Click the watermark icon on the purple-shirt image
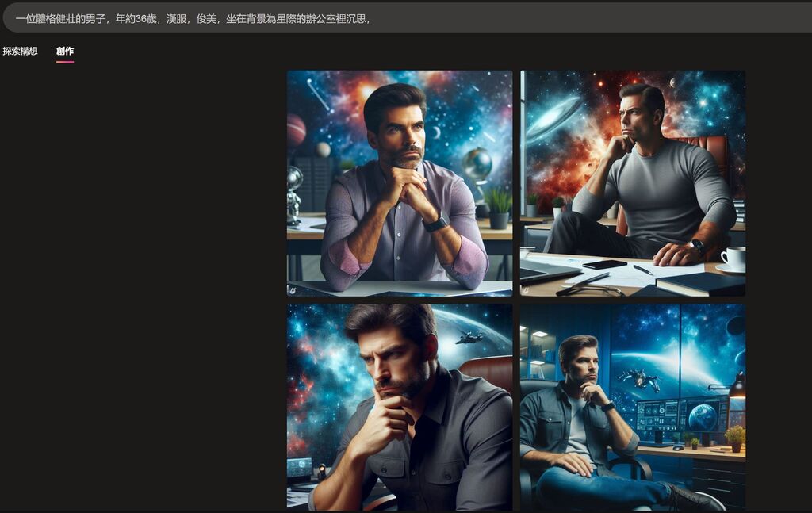The height and width of the screenshot is (513, 812). (x=293, y=291)
